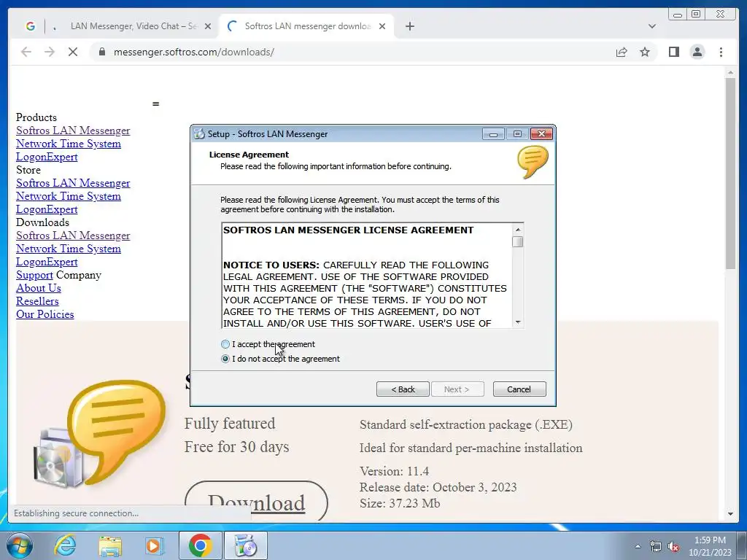The height and width of the screenshot is (560, 747).
Task: Click the Download button on the webpage
Action: click(x=256, y=501)
